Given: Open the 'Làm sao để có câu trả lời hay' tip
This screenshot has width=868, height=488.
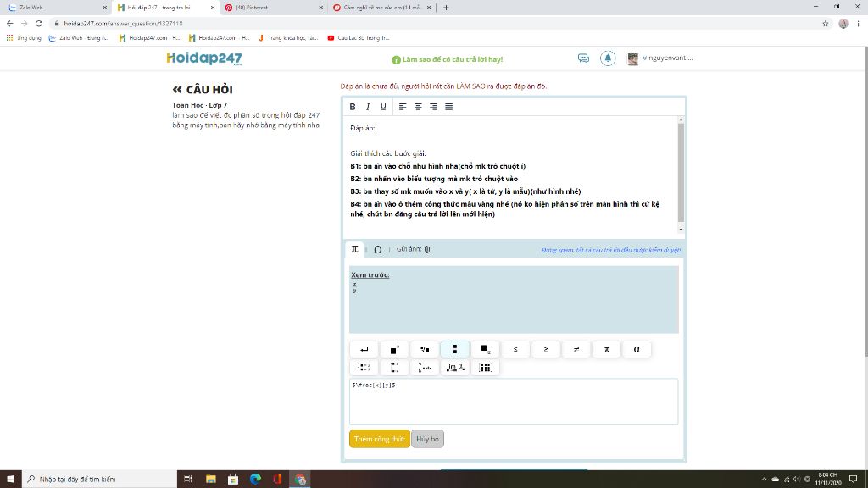Looking at the screenshot, I should point(448,60).
